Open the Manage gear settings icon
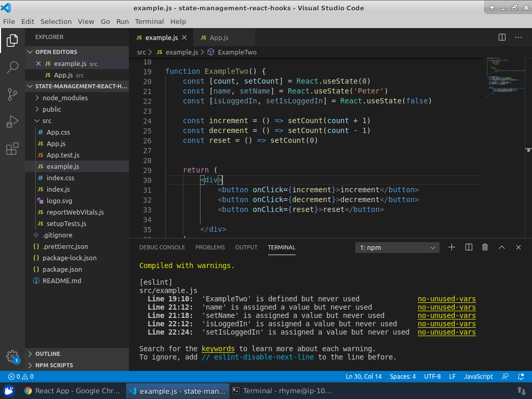The image size is (532, 399). click(12, 356)
